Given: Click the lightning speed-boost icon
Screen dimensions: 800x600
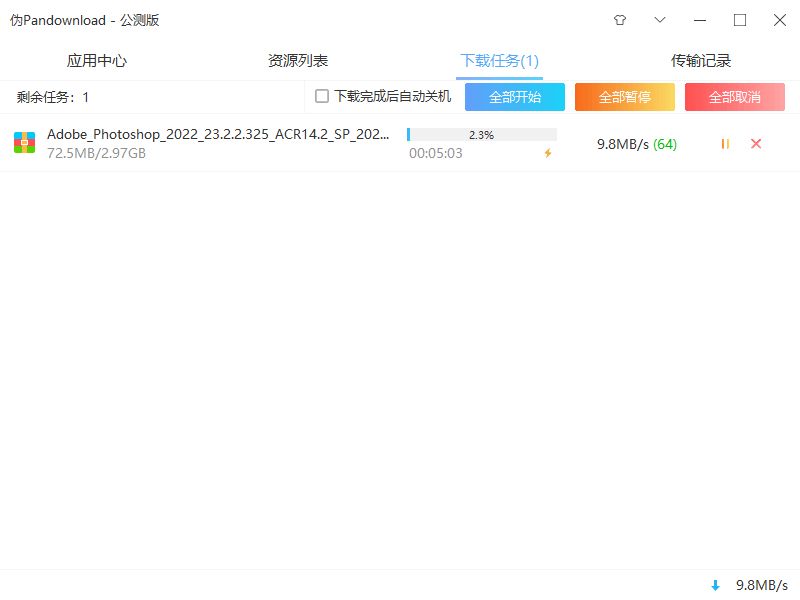Looking at the screenshot, I should point(548,153).
